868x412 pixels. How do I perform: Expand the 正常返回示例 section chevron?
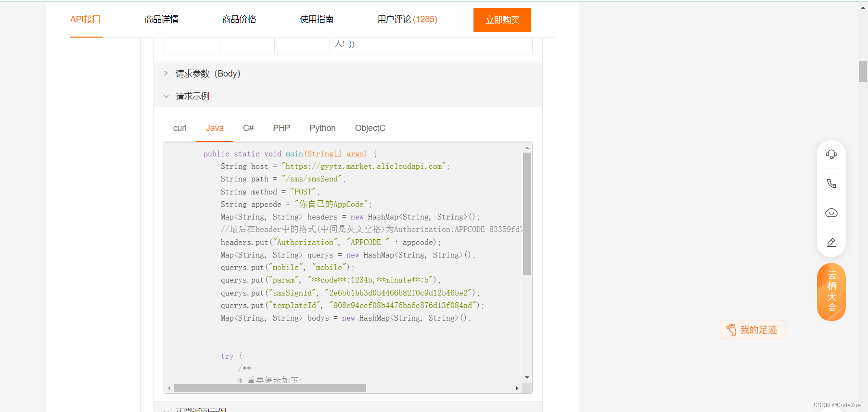166,410
